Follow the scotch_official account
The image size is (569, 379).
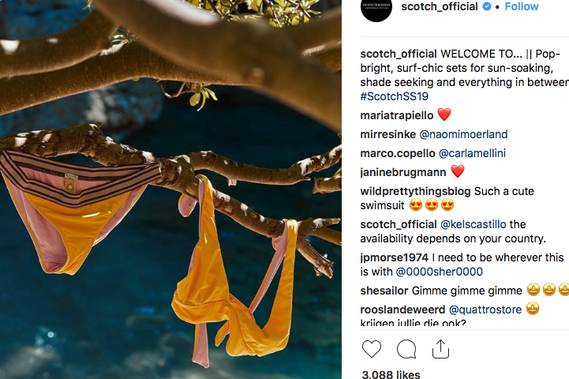click(x=521, y=6)
